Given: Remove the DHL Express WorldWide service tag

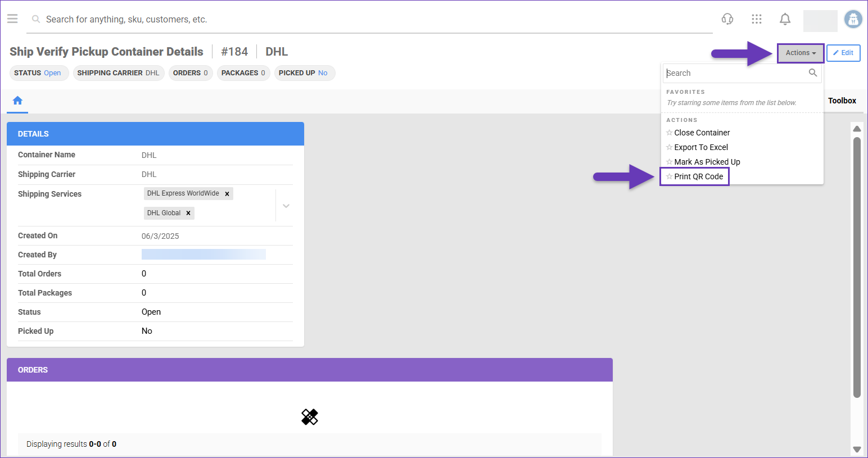Looking at the screenshot, I should [x=227, y=194].
